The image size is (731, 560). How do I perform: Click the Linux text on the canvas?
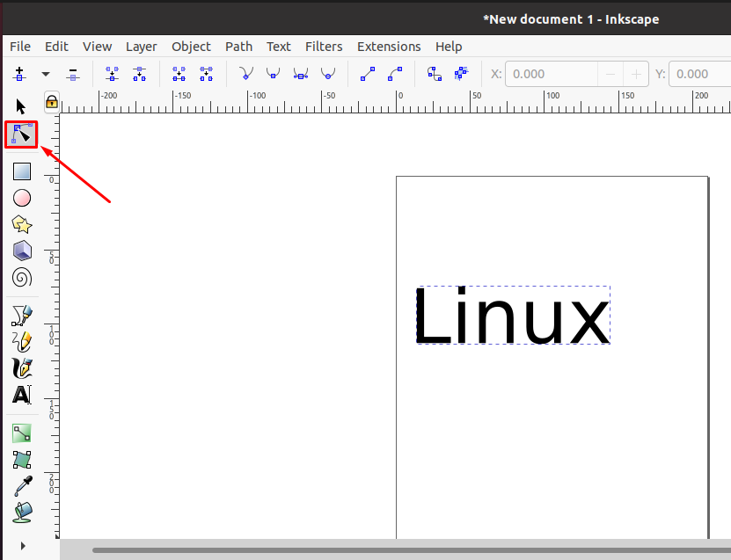pyautogui.click(x=512, y=315)
